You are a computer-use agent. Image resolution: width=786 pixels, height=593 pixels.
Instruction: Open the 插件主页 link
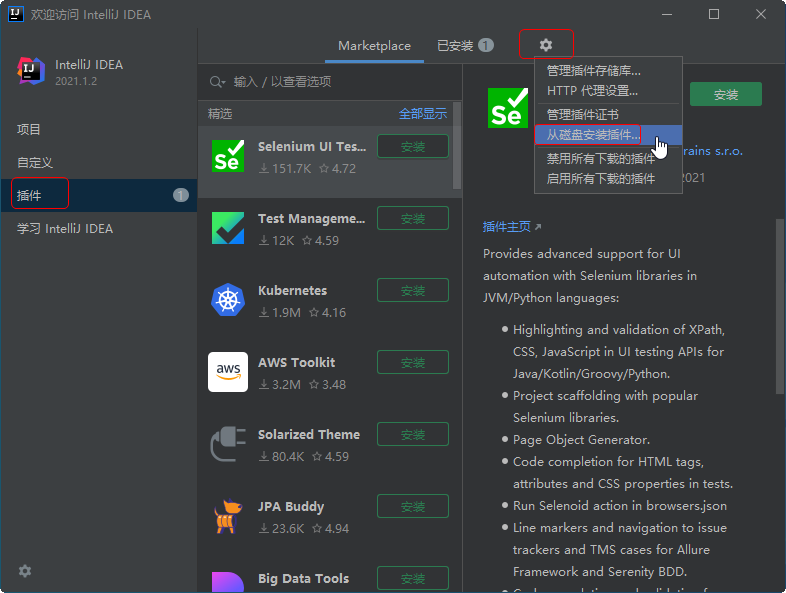pos(511,227)
